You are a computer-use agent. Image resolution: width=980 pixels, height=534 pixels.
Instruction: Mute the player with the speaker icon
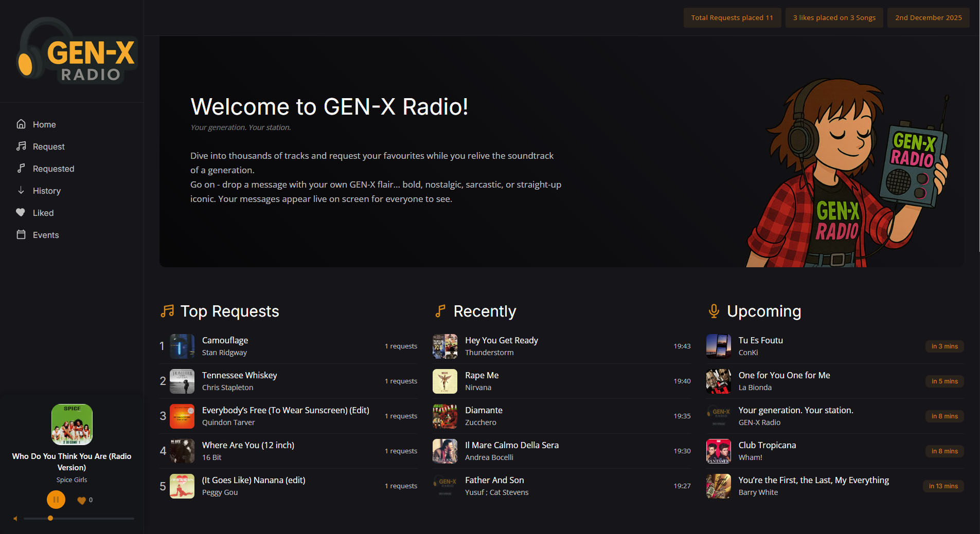tap(14, 518)
